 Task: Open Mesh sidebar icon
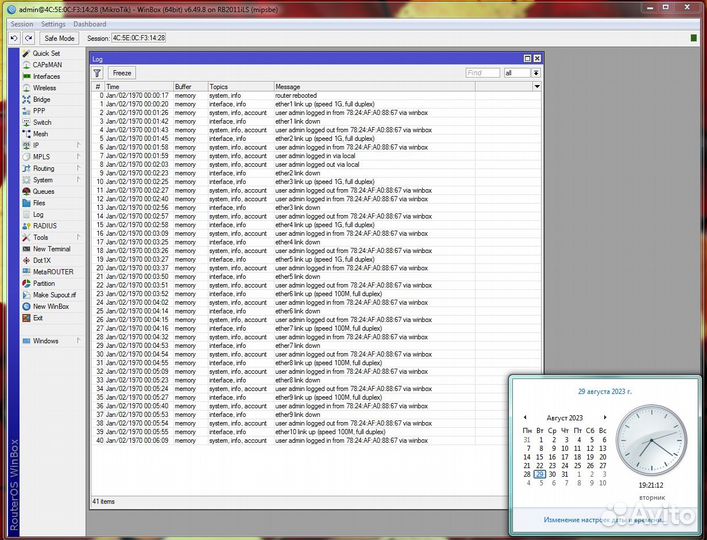click(x=27, y=134)
